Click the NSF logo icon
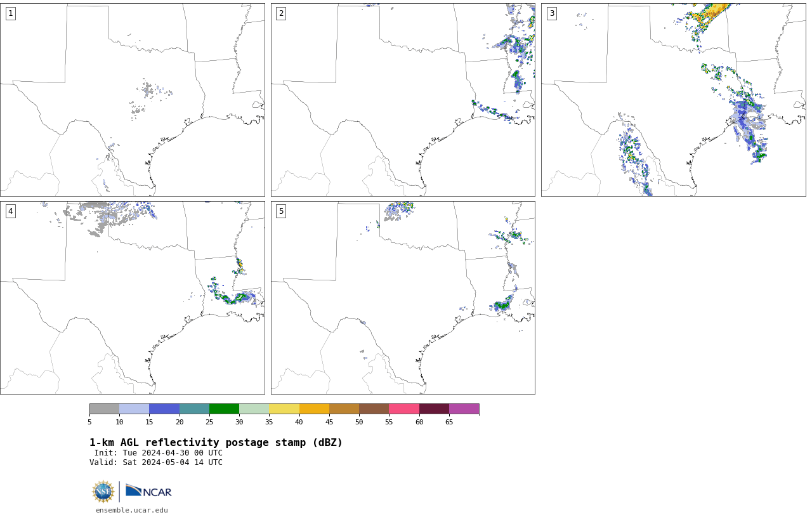This screenshot has height=517, width=812. [103, 492]
